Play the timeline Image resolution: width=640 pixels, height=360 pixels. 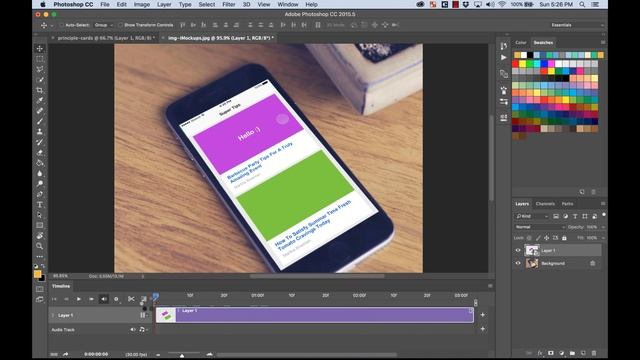79,299
